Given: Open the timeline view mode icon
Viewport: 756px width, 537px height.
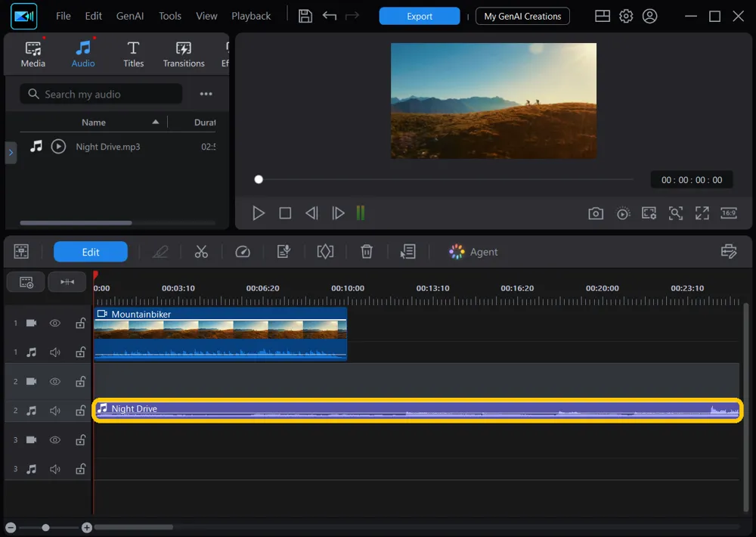Looking at the screenshot, I should (21, 251).
